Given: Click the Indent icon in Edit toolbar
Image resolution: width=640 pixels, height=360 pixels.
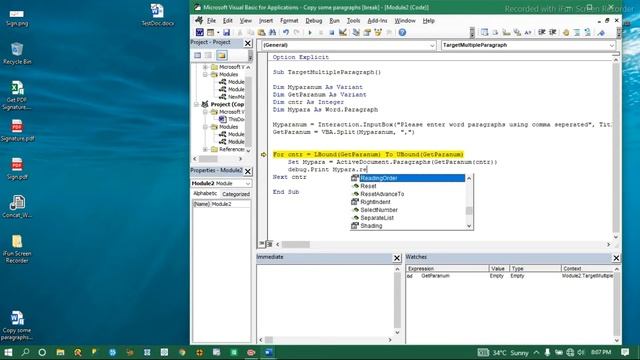Looking at the screenshot, I should tap(542, 32).
